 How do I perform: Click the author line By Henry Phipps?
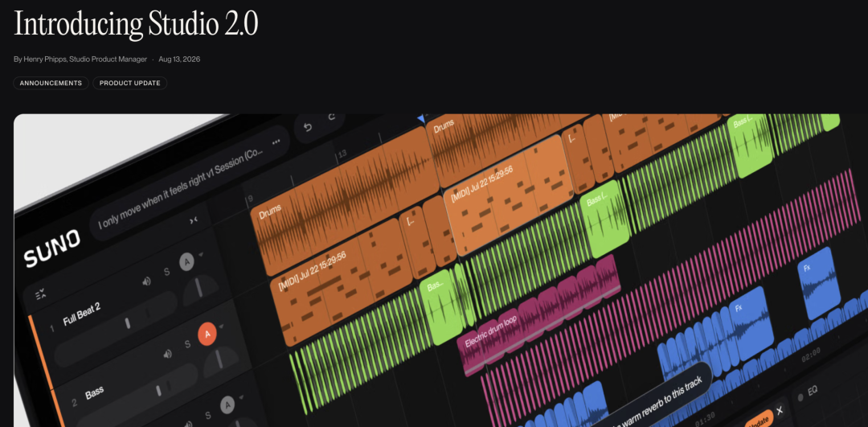[x=80, y=60]
